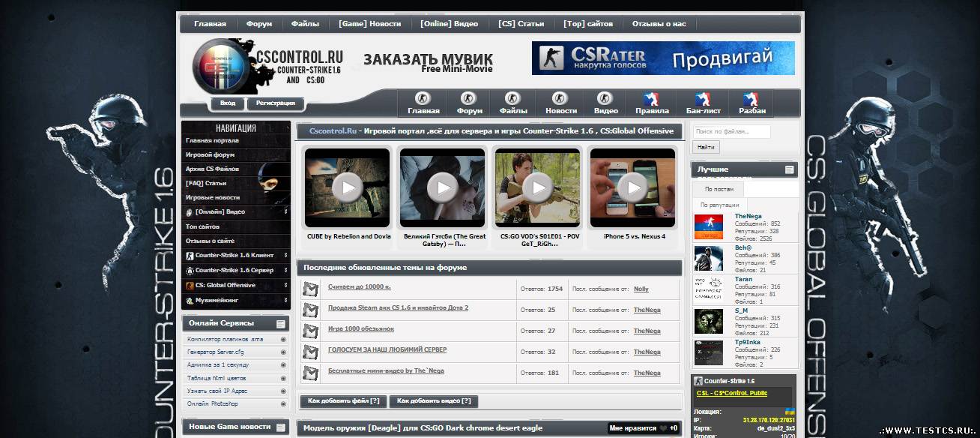Image resolution: width=980 pixels, height=438 pixels.
Task: Open 'Отзывы о нас' in the top menu
Action: pos(659,24)
